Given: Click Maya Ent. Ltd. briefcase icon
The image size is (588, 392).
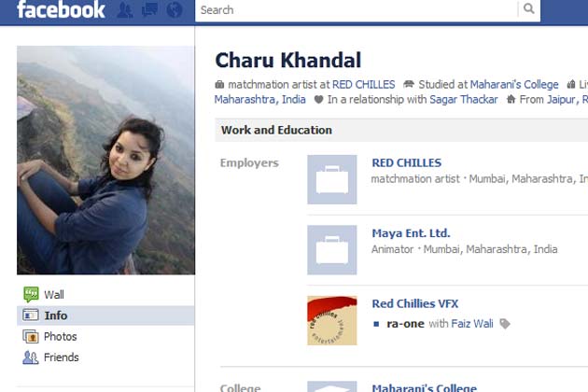Looking at the screenshot, I should coord(332,250).
